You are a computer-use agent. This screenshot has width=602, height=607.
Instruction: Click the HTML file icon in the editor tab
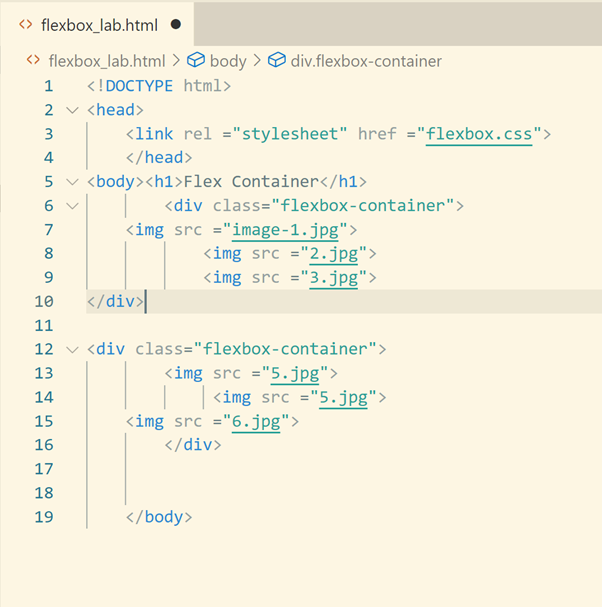click(25, 23)
